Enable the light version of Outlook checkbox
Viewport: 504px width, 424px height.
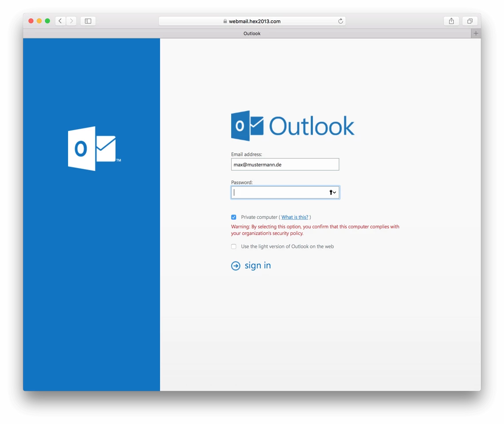pos(234,247)
